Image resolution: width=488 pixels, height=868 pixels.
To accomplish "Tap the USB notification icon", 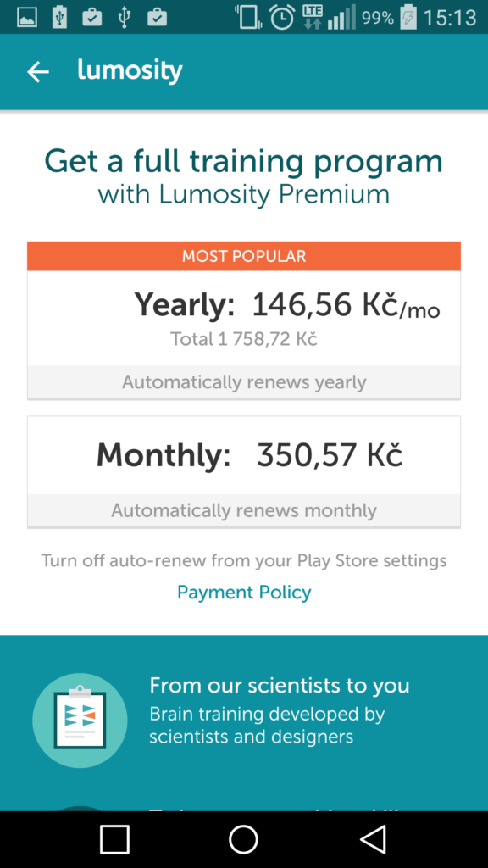I will 125,18.
